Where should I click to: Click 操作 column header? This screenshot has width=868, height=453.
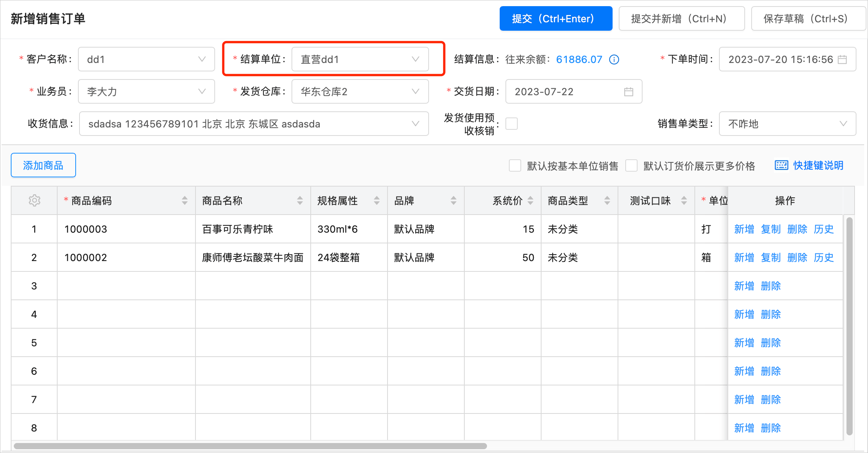pyautogui.click(x=785, y=200)
